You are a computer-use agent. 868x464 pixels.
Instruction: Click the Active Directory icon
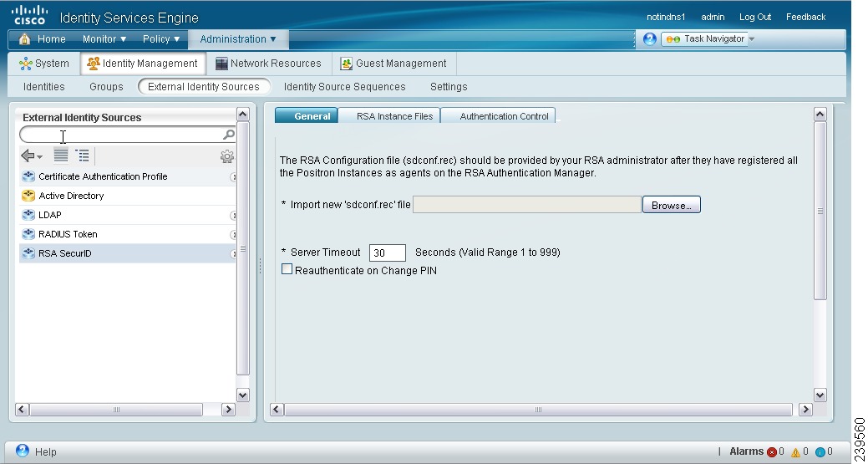click(x=28, y=196)
